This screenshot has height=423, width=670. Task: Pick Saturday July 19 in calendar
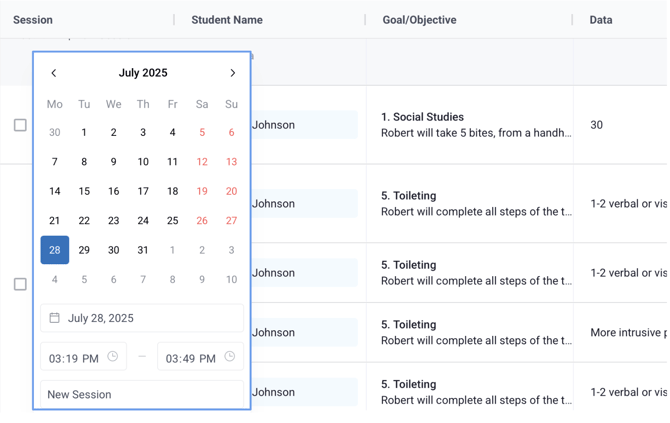pos(202,191)
